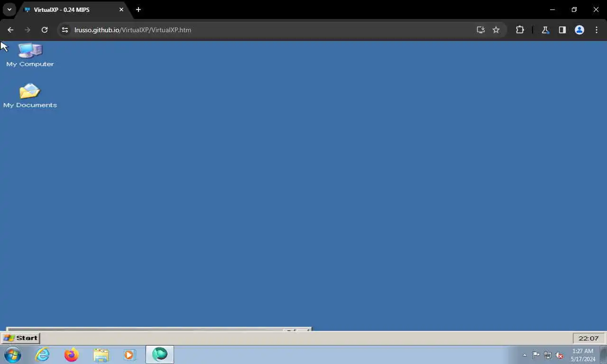Image resolution: width=607 pixels, height=364 pixels.
Task: Toggle the browser side panel
Action: pos(562,30)
